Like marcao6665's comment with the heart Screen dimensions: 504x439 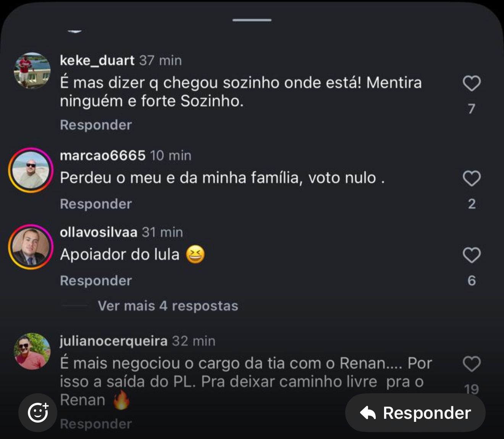point(472,178)
